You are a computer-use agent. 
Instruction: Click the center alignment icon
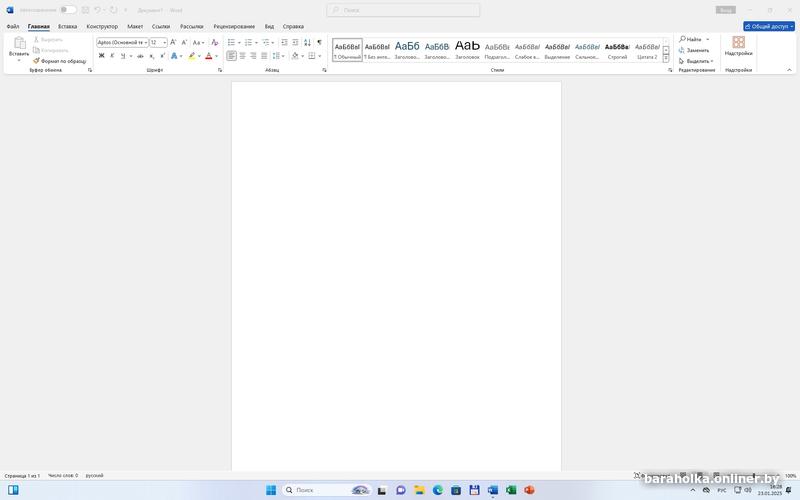point(242,56)
